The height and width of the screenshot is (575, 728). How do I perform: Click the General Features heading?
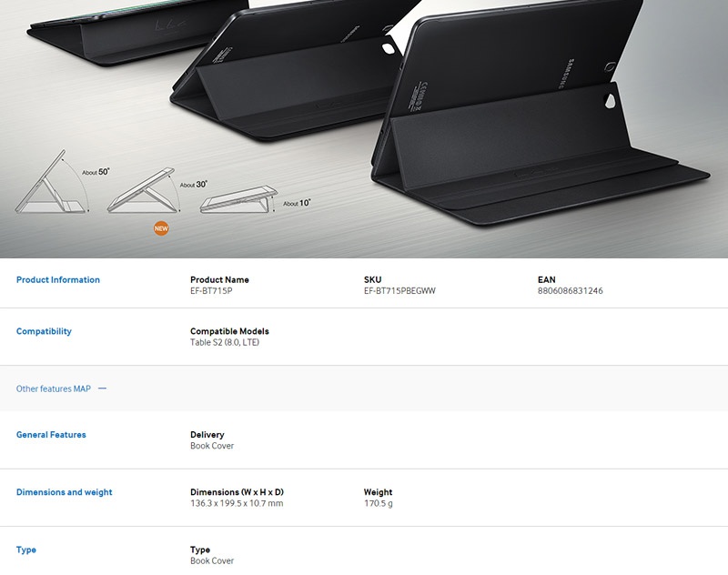[x=51, y=435]
